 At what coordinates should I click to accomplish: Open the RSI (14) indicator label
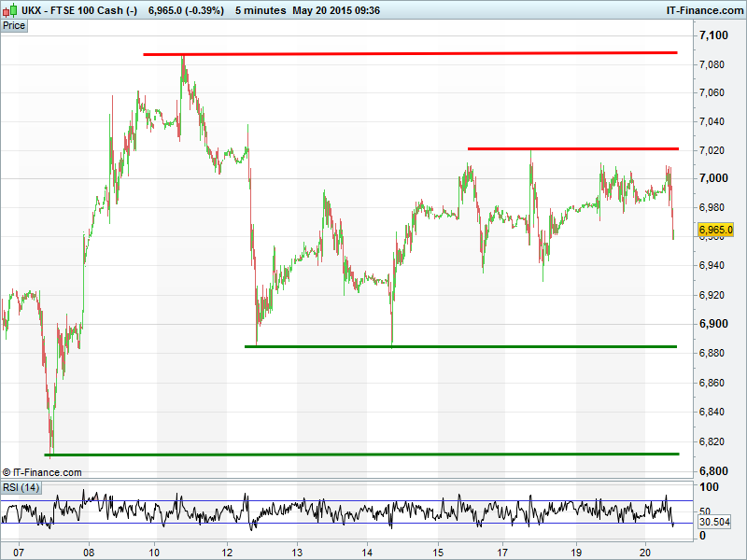click(21, 487)
